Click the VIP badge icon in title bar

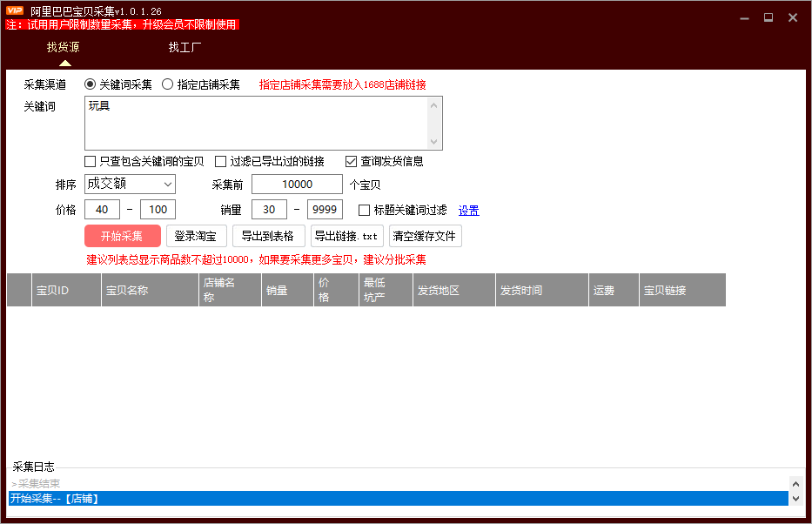(15, 10)
